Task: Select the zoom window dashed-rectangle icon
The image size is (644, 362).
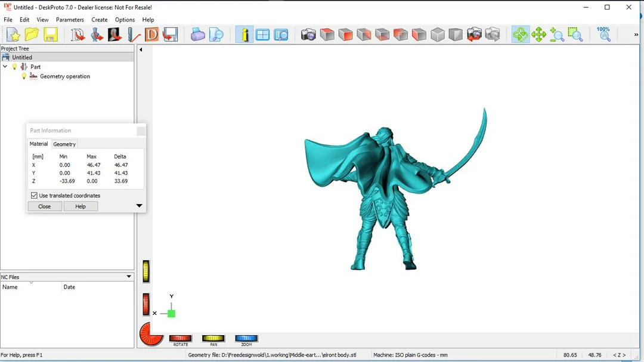Action: [x=575, y=35]
